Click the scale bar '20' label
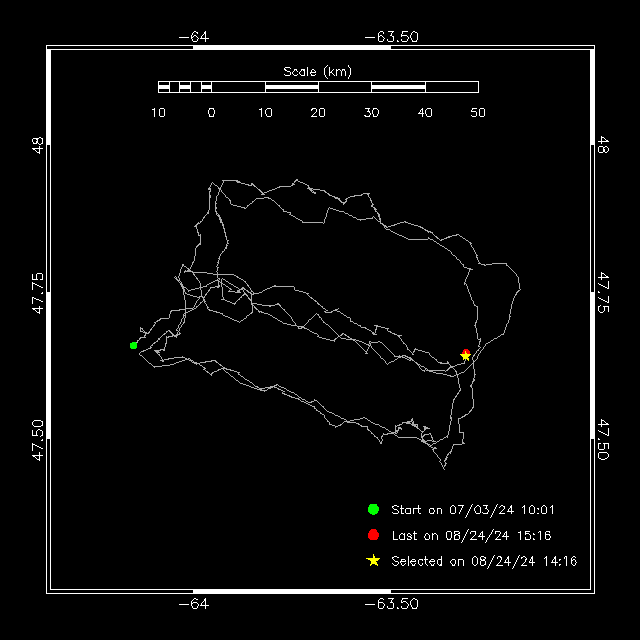Image resolution: width=640 pixels, height=640 pixels. click(318, 113)
